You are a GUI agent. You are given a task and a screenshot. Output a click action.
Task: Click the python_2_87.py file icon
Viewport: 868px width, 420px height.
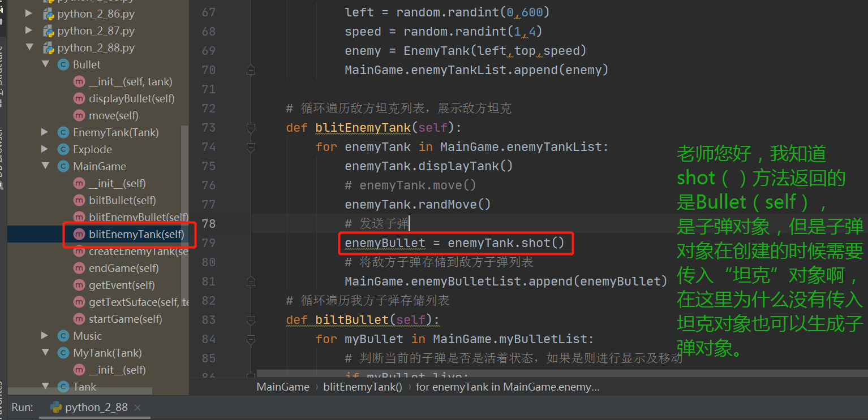[48, 31]
